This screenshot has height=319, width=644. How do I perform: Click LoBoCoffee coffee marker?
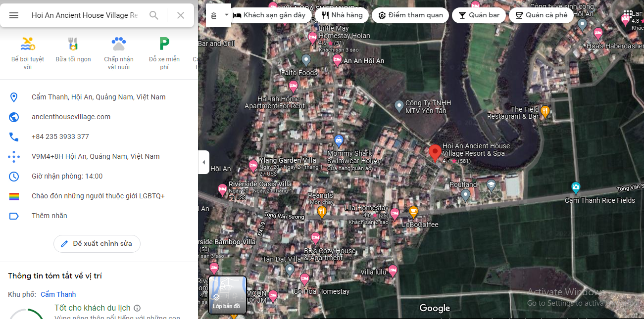pos(413,212)
